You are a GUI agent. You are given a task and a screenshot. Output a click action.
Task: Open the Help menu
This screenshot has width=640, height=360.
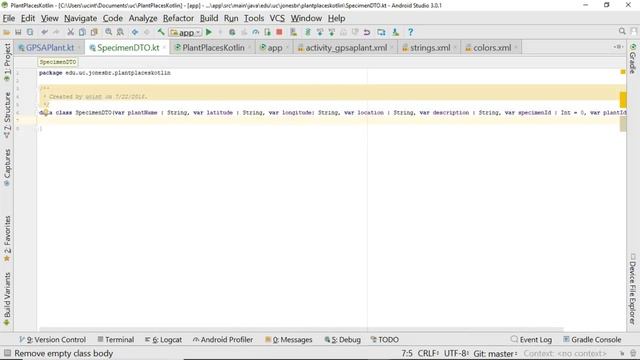click(x=336, y=18)
